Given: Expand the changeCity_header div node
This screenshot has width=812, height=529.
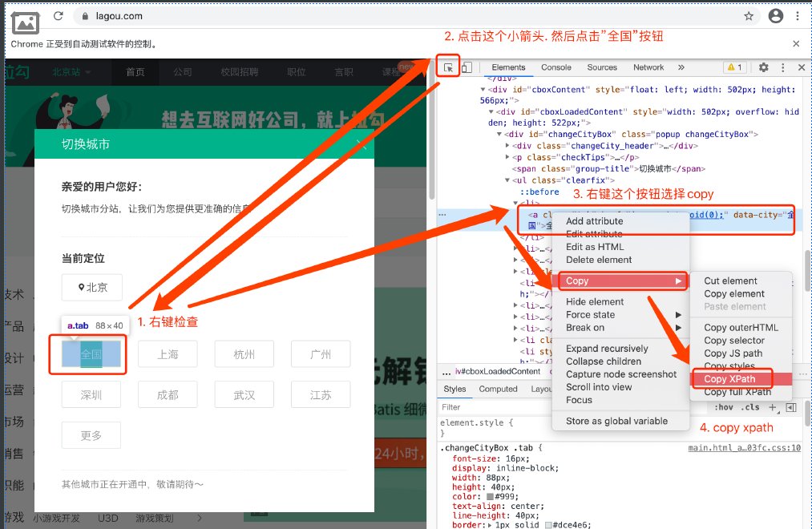Looking at the screenshot, I should 507,146.
